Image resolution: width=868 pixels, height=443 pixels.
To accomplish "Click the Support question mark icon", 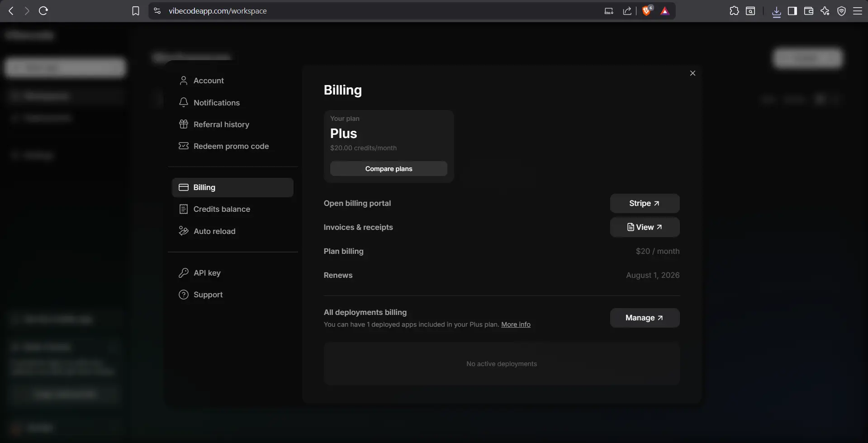I will (183, 295).
